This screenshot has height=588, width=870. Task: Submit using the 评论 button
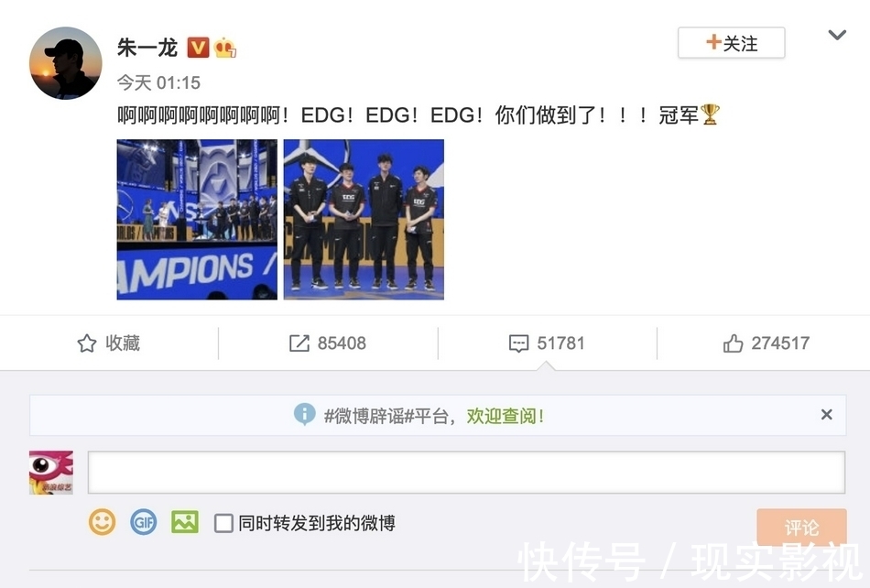pyautogui.click(x=801, y=527)
